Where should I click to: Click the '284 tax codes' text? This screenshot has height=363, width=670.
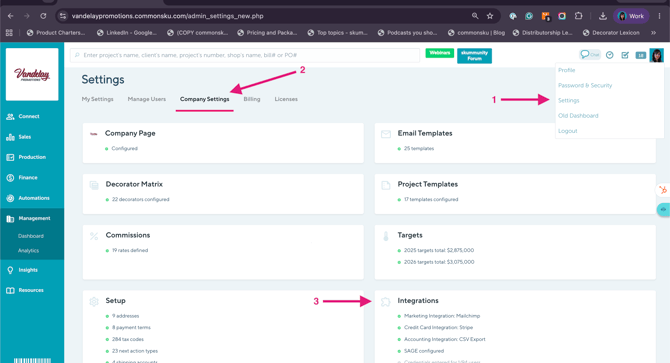click(128, 340)
